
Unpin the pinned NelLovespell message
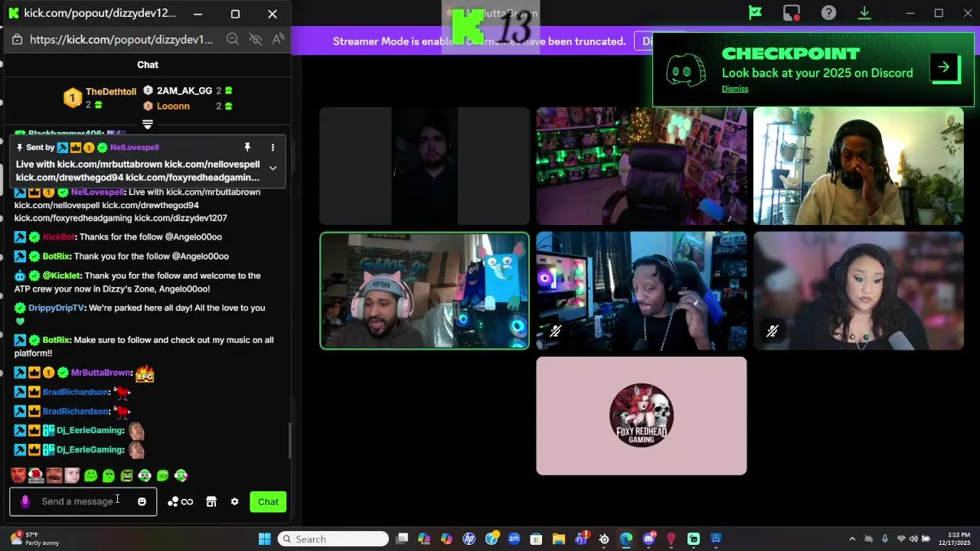coord(247,147)
